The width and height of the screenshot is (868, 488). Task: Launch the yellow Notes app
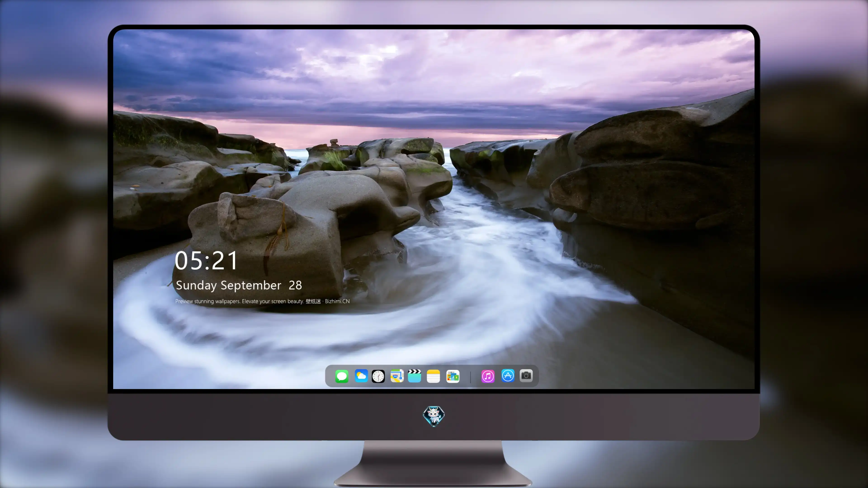coord(433,376)
